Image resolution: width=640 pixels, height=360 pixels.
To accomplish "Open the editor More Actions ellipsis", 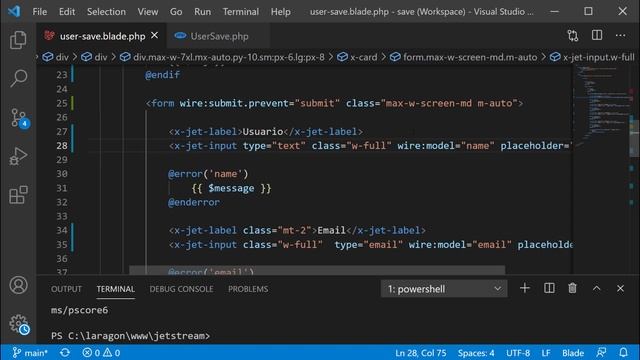I will tap(620, 36).
